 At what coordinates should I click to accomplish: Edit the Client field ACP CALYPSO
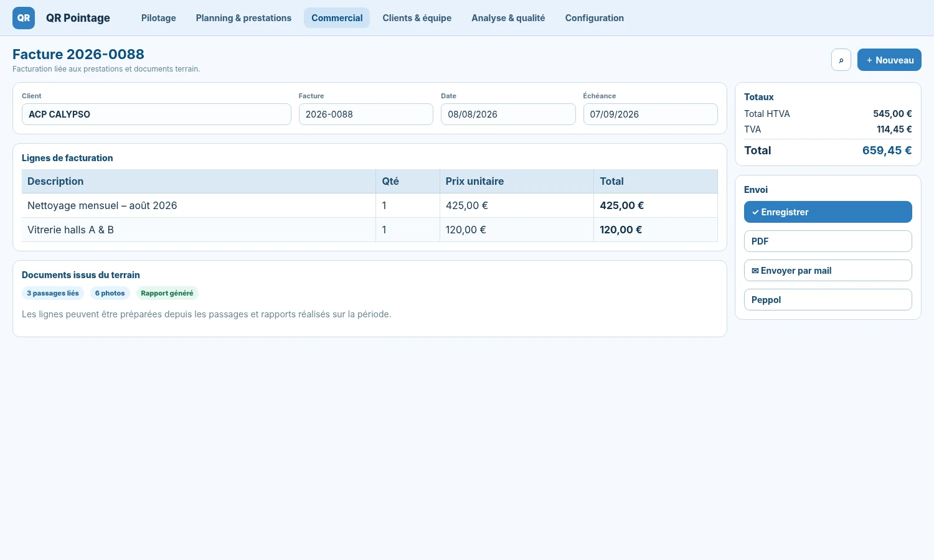(x=156, y=114)
